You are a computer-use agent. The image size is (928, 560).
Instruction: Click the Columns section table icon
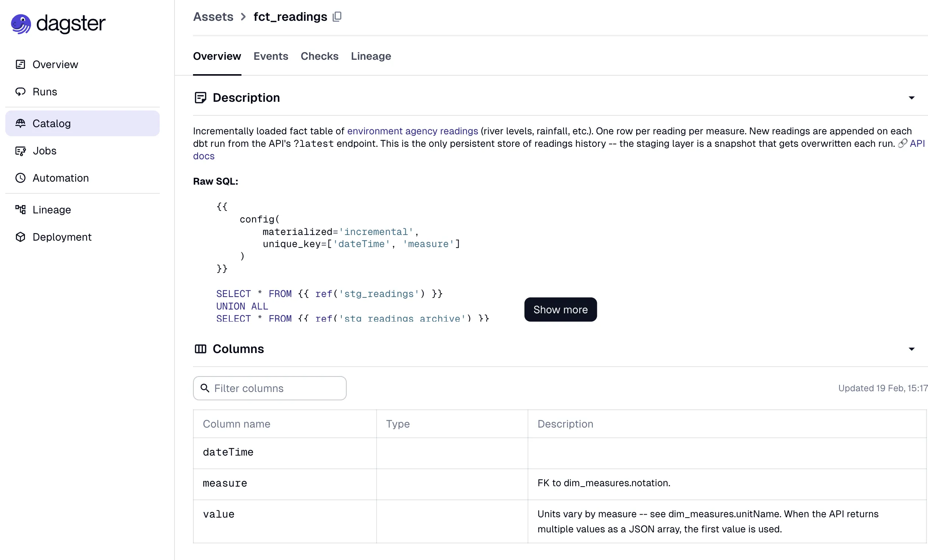click(x=200, y=349)
